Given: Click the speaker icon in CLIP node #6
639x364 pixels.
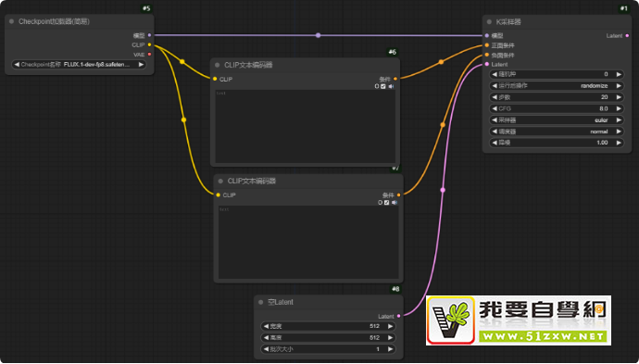Looking at the screenshot, I should tap(391, 86).
